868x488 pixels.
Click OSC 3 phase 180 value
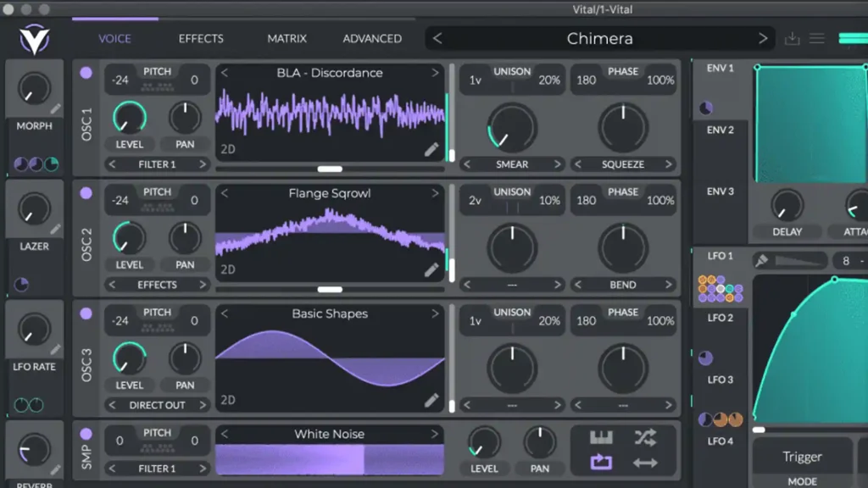point(586,321)
